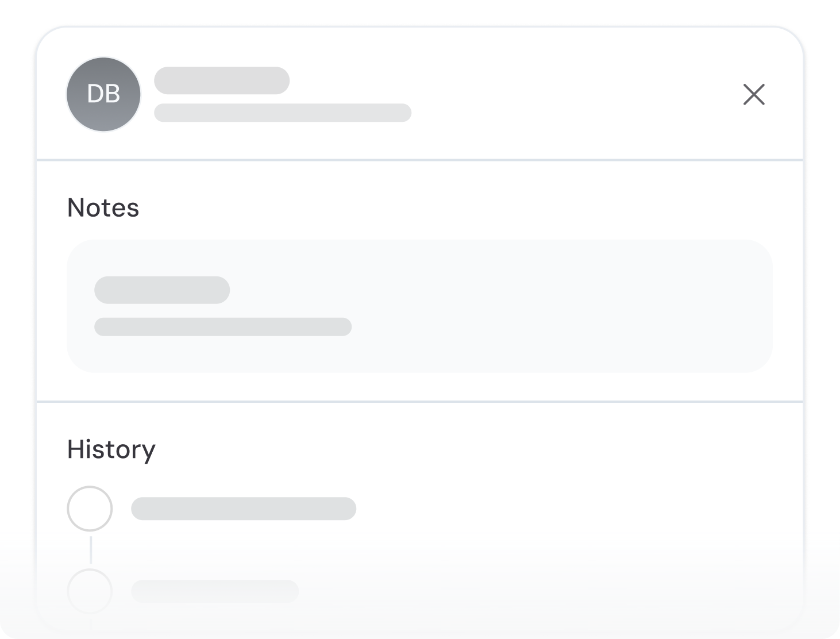Image resolution: width=840 pixels, height=639 pixels.
Task: Open the second faded History entry
Action: click(x=214, y=591)
